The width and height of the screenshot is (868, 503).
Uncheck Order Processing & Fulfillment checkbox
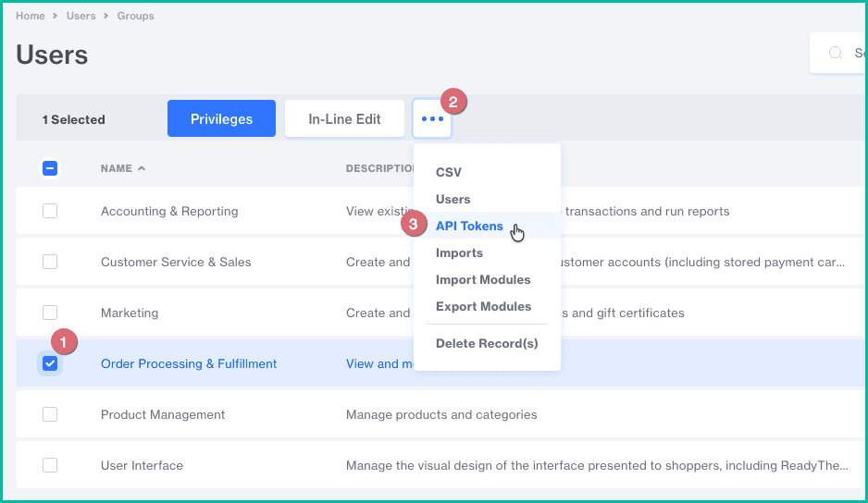click(x=50, y=363)
